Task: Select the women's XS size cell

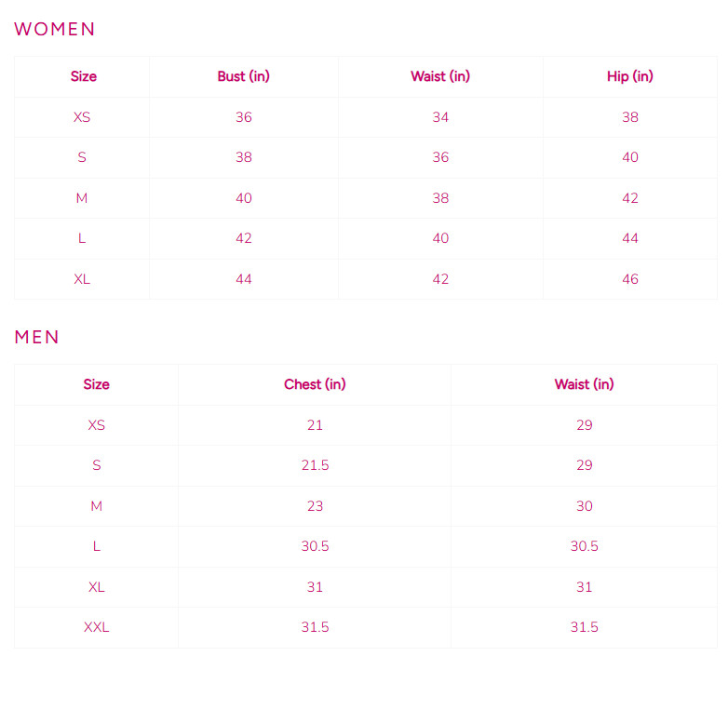Action: [x=82, y=117]
